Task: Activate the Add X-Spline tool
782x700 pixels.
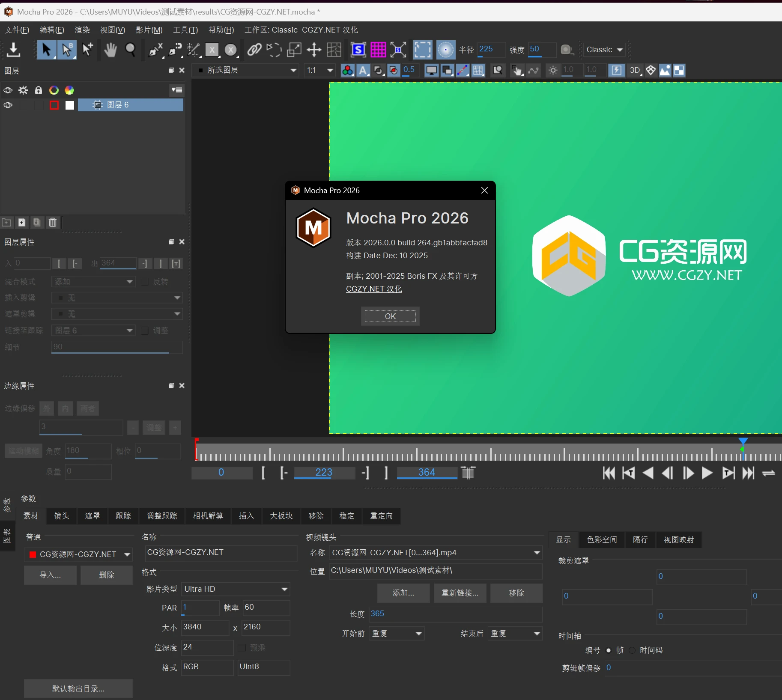Action: coord(155,50)
